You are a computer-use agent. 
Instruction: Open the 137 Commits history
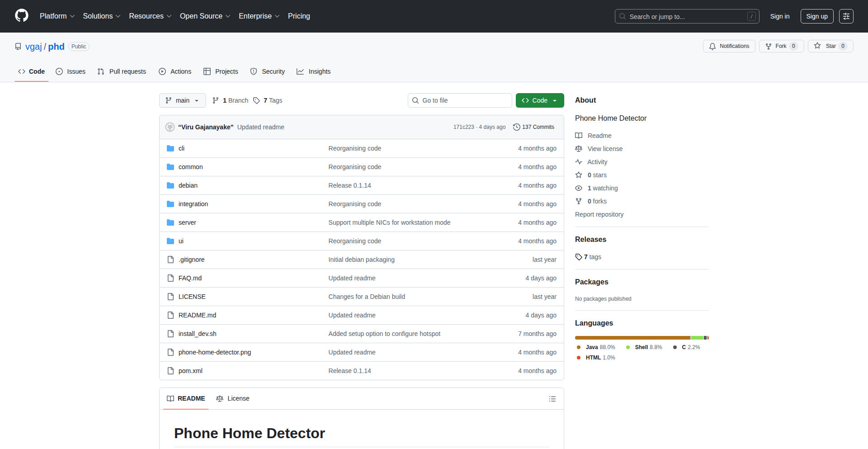[x=533, y=127]
